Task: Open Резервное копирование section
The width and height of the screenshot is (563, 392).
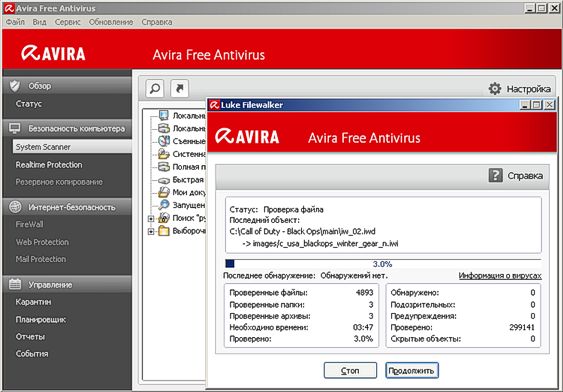Action: pyautogui.click(x=59, y=182)
